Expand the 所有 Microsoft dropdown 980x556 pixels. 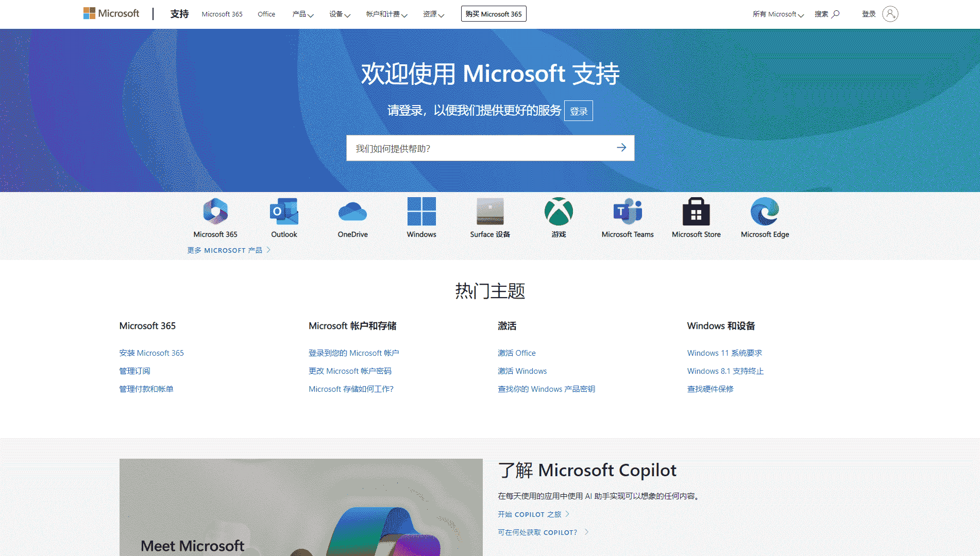pyautogui.click(x=778, y=14)
